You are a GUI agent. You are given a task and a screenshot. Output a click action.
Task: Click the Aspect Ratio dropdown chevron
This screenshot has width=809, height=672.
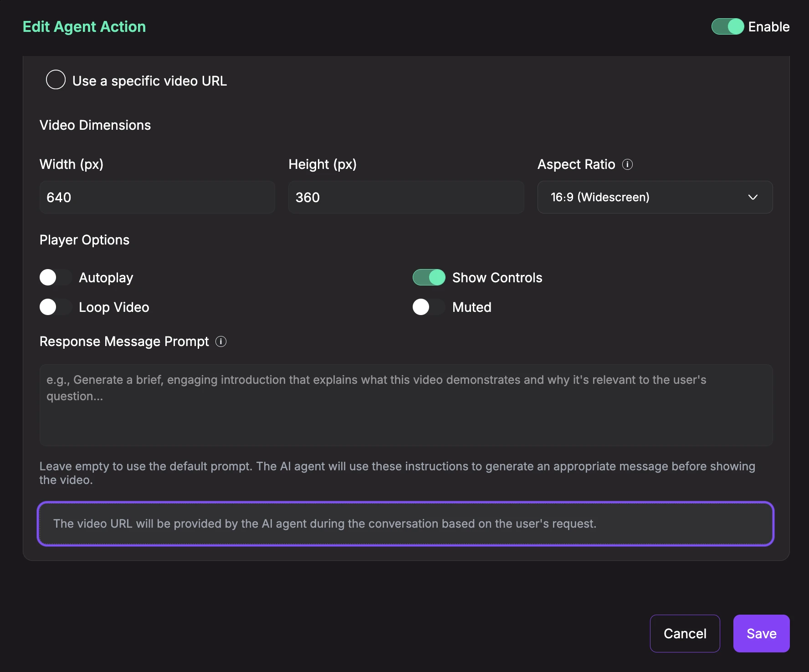tap(753, 197)
